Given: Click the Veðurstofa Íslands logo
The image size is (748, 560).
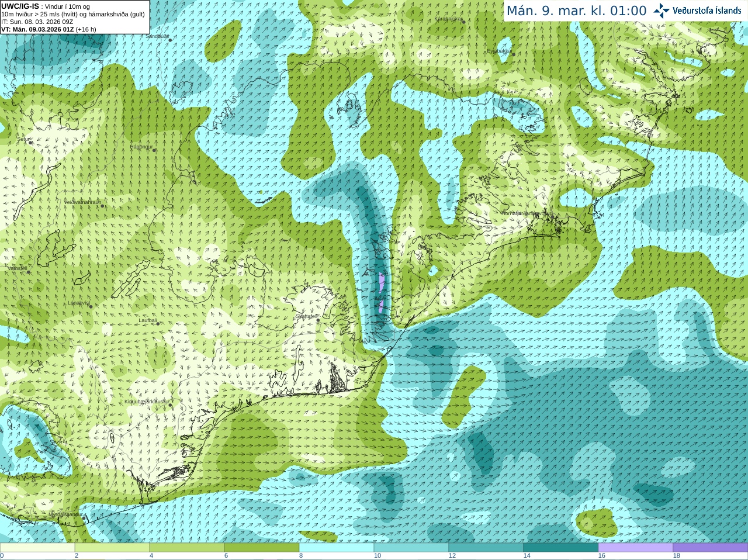Looking at the screenshot, I should click(x=697, y=11).
